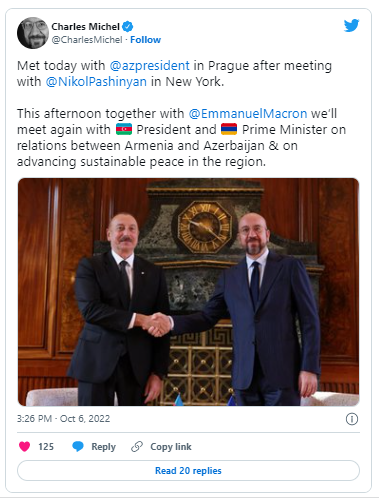Open the @NikolPashinyan mention

click(96, 82)
